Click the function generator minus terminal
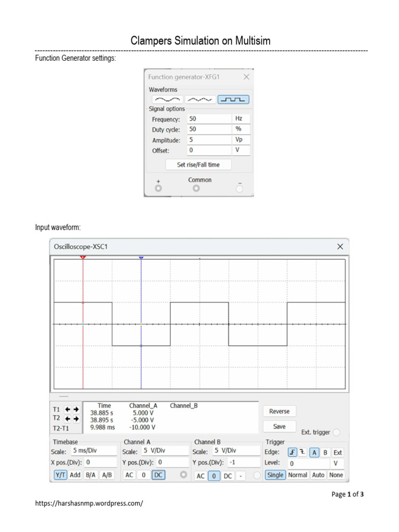 (240, 189)
